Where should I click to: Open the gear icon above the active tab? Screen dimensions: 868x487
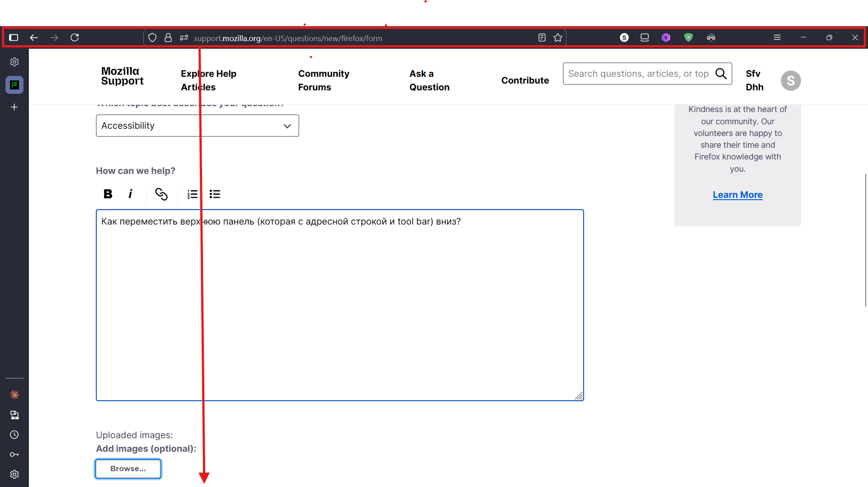coord(14,62)
